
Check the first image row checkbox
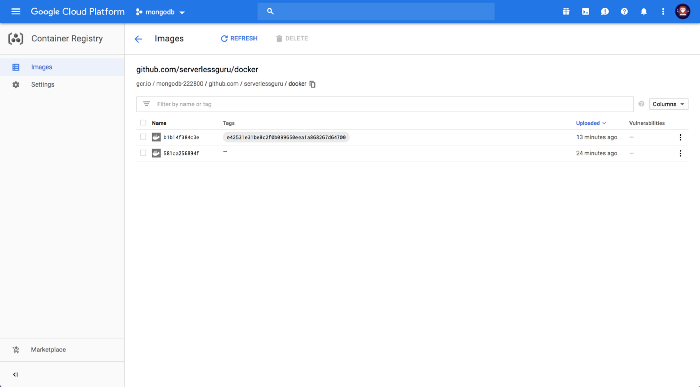[143, 137]
